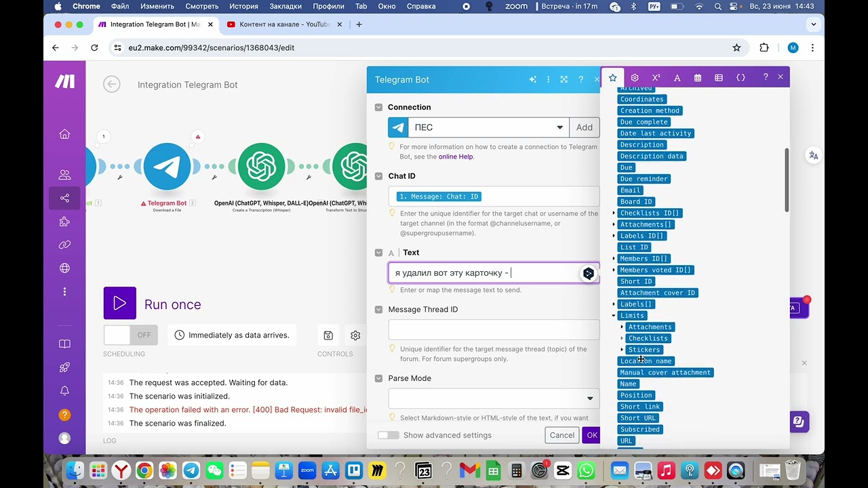This screenshot has width=868, height=488.
Task: Click Cancel in Telegram Bot dialog
Action: click(x=562, y=435)
